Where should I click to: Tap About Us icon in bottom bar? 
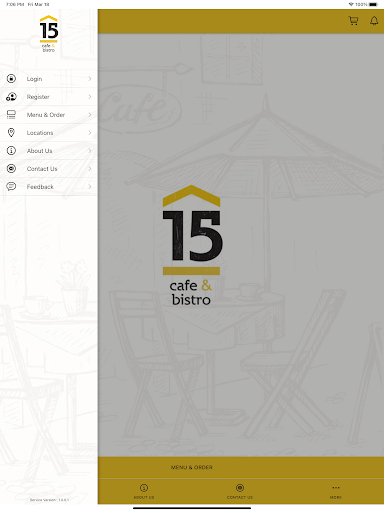tap(144, 488)
